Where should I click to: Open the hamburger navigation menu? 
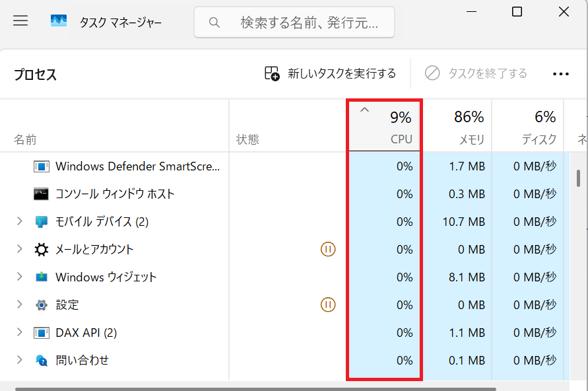[x=20, y=20]
